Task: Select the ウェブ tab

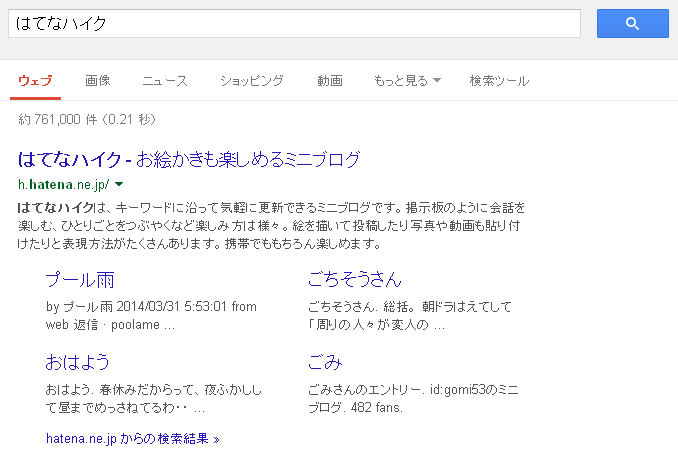Action: pyautogui.click(x=35, y=80)
